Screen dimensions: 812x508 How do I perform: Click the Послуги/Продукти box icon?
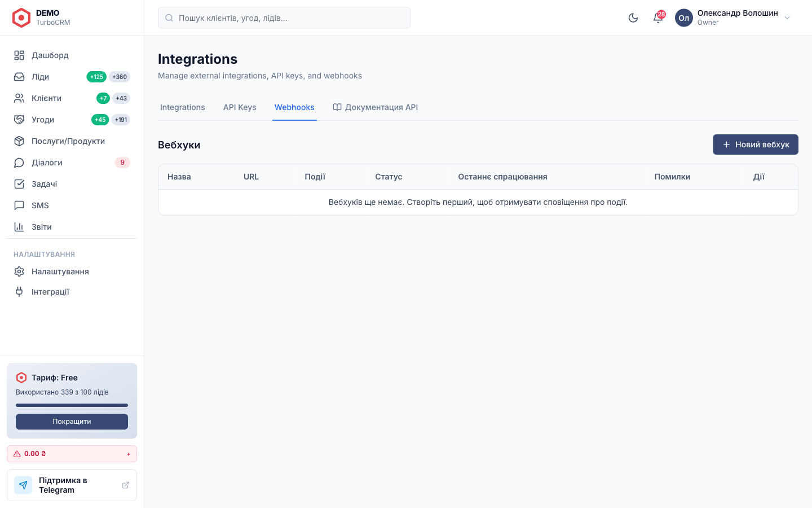(19, 141)
